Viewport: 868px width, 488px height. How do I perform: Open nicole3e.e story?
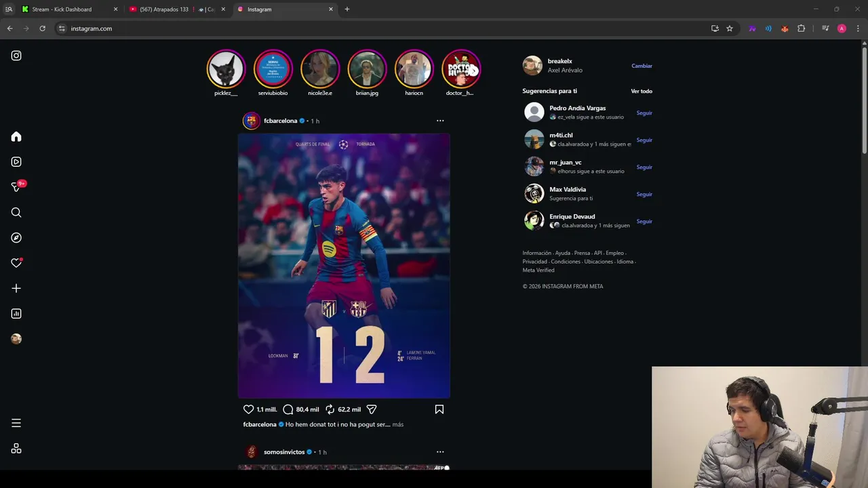320,68
